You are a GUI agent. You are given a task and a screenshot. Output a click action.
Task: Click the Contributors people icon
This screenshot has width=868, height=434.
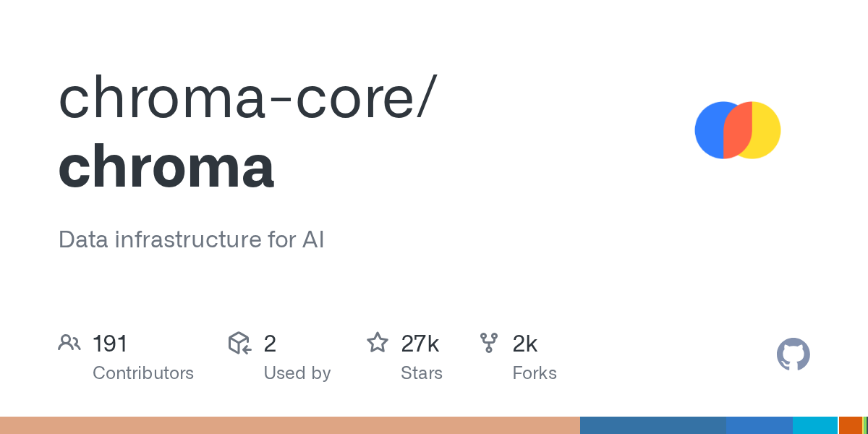pyautogui.click(x=69, y=343)
